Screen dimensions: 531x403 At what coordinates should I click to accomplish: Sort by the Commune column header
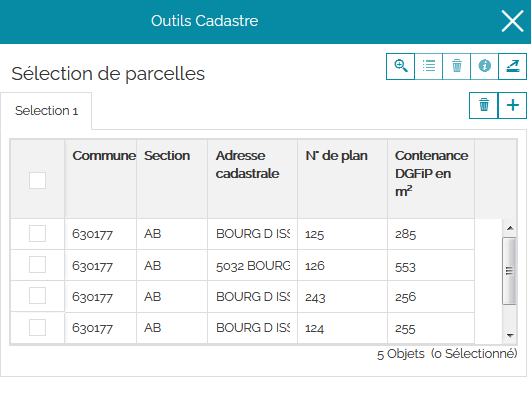[104, 156]
